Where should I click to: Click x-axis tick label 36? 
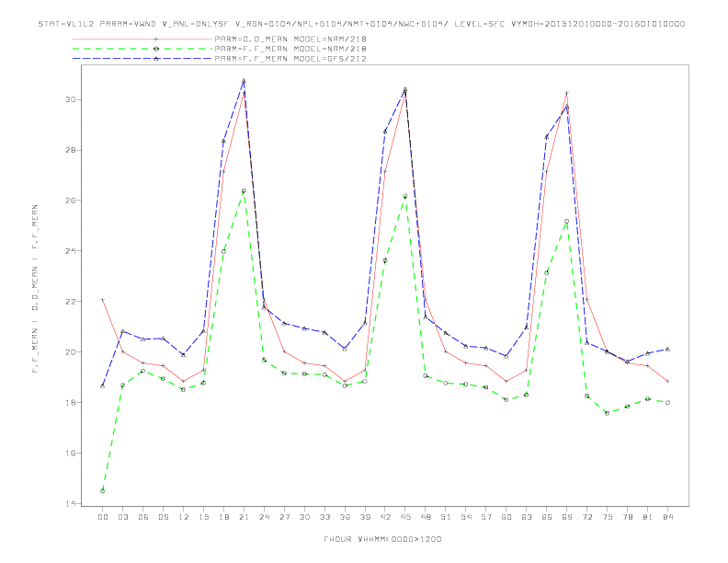click(345, 517)
